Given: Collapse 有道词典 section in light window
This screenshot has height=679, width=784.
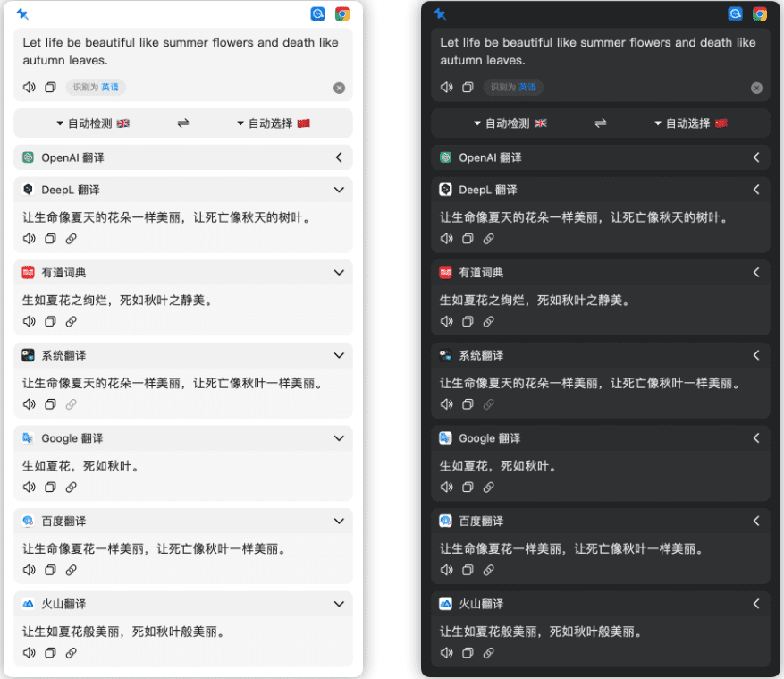Looking at the screenshot, I should click(339, 273).
